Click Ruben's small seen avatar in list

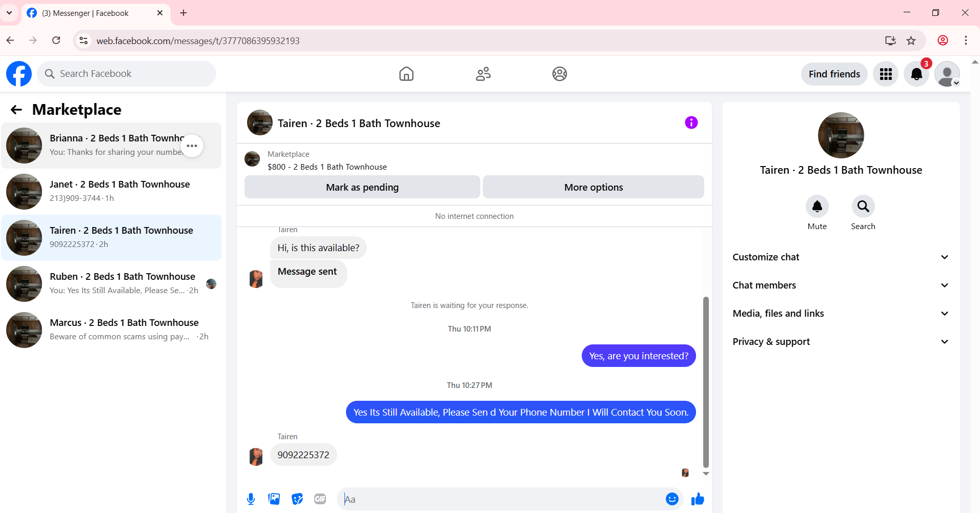(x=211, y=284)
